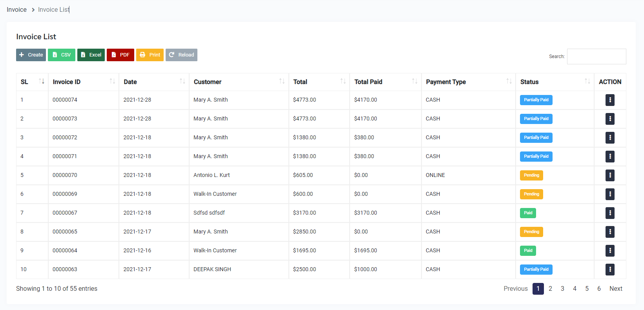Viewport: 644px width, 310px height.
Task: Create a new invoice
Action: 31,55
